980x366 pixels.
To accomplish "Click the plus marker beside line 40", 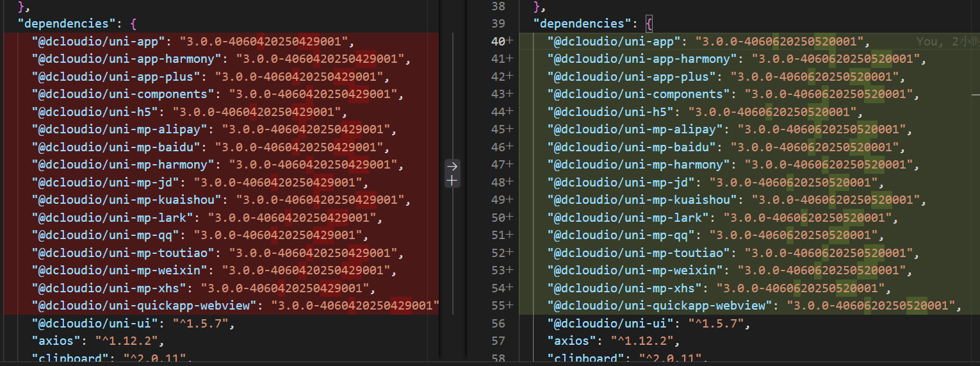I will click(x=510, y=42).
